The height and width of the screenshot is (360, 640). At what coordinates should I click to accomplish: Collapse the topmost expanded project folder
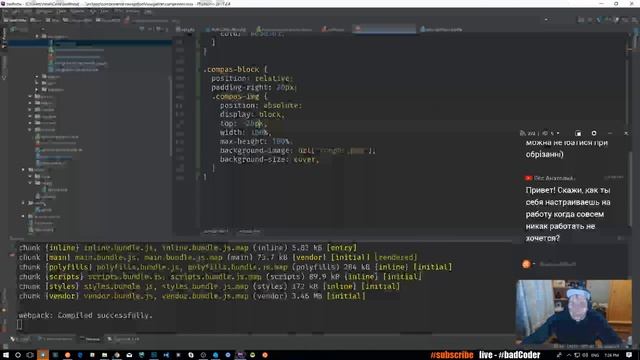point(37,36)
